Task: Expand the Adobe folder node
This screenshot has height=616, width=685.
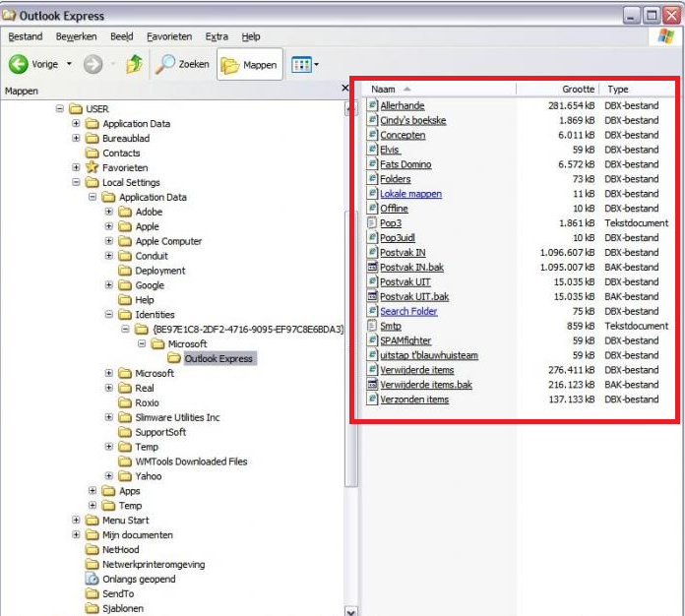Action: pos(109,212)
